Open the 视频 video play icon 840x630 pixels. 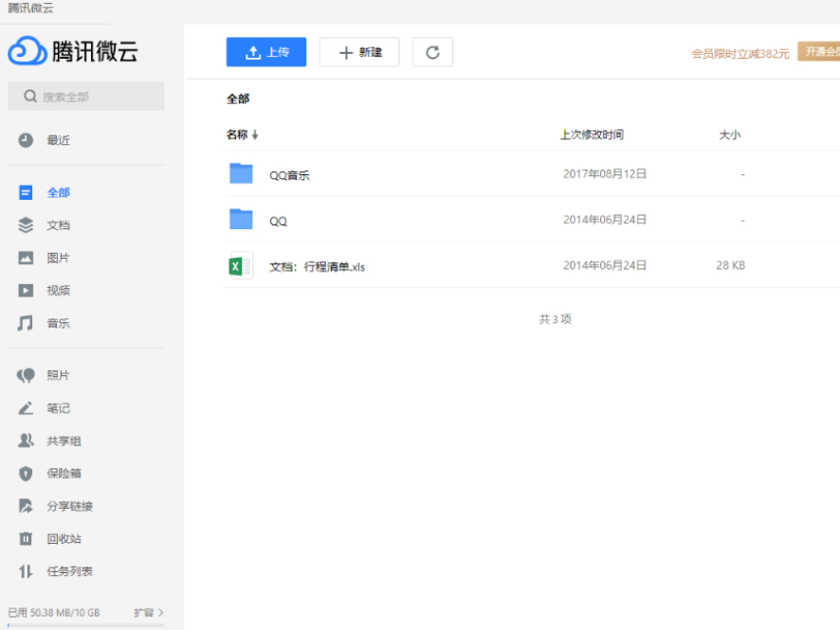pos(26,290)
